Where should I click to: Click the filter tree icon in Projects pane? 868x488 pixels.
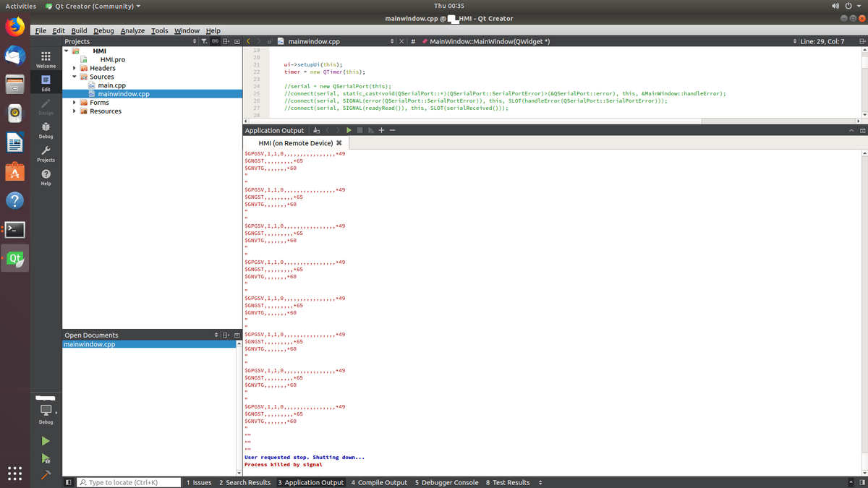pyautogui.click(x=205, y=41)
